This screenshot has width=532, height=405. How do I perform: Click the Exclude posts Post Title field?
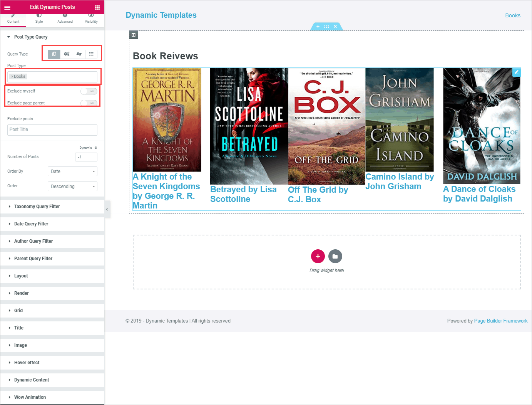click(52, 130)
